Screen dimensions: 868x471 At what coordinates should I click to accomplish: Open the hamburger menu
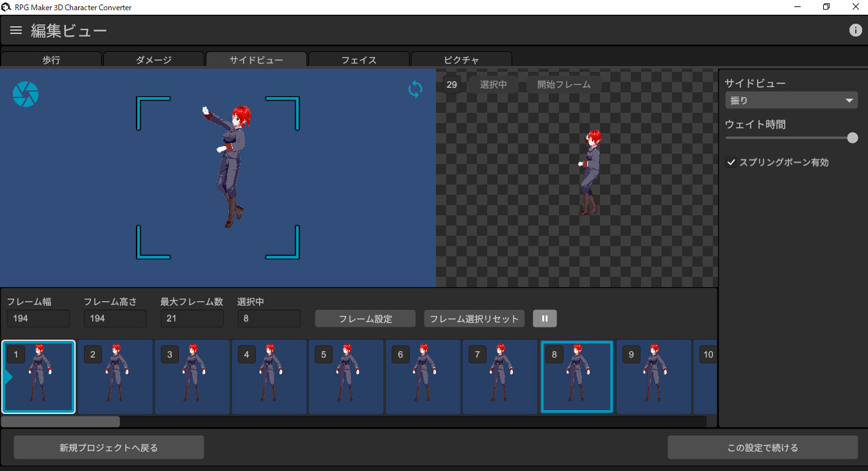(x=15, y=29)
